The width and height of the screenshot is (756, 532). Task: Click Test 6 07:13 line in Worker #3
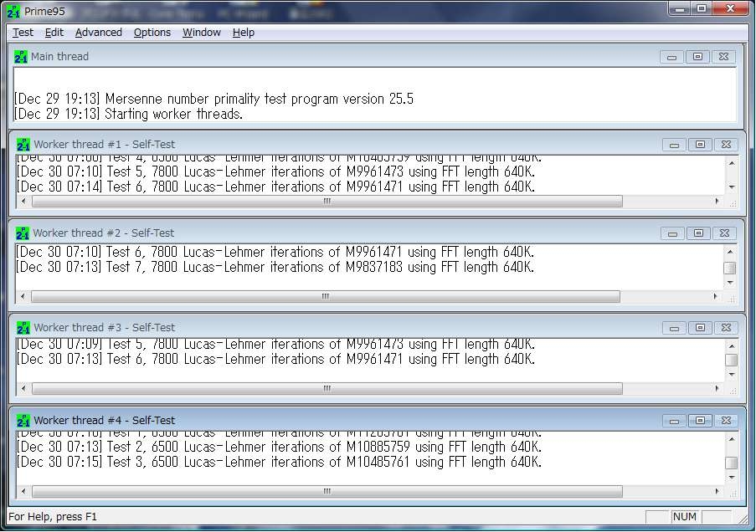(275, 360)
